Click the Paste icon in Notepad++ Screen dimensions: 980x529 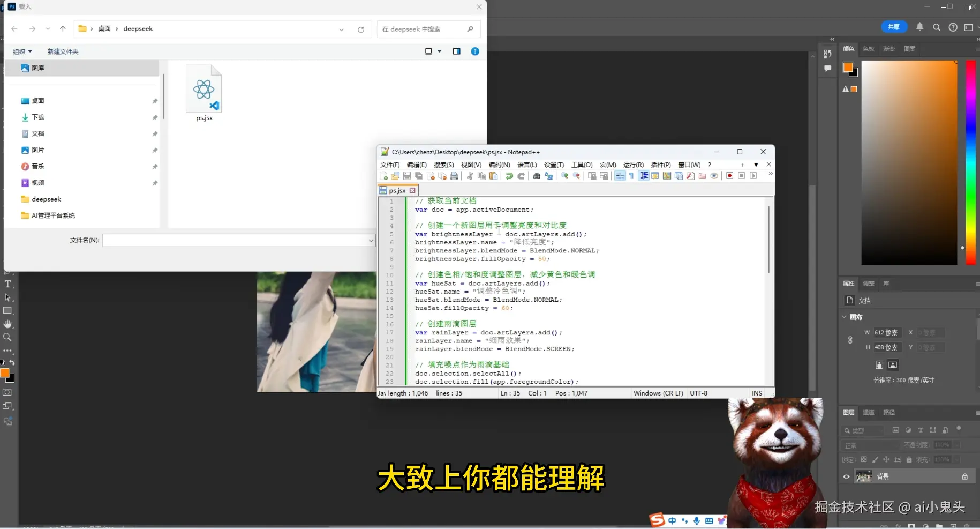[493, 176]
